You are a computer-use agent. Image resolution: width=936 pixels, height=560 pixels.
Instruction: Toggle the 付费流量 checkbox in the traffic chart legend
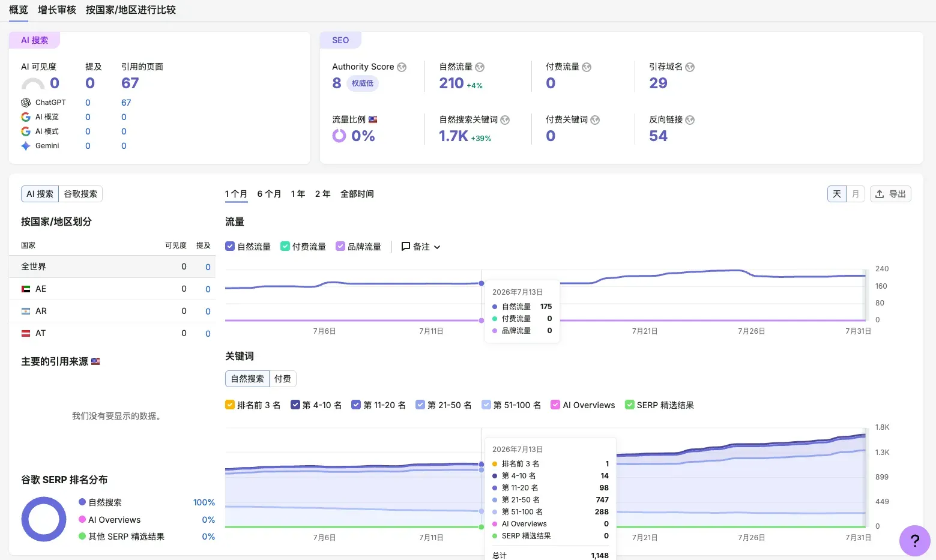[285, 246]
